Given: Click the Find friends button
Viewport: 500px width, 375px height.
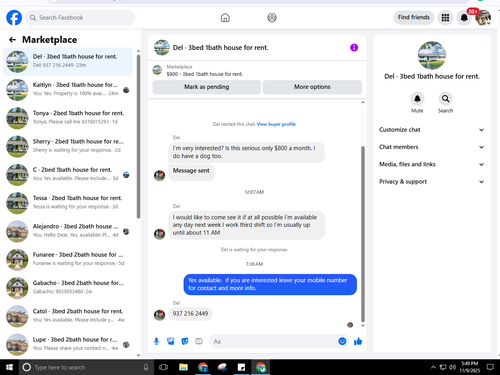Looking at the screenshot, I should coord(414,17).
